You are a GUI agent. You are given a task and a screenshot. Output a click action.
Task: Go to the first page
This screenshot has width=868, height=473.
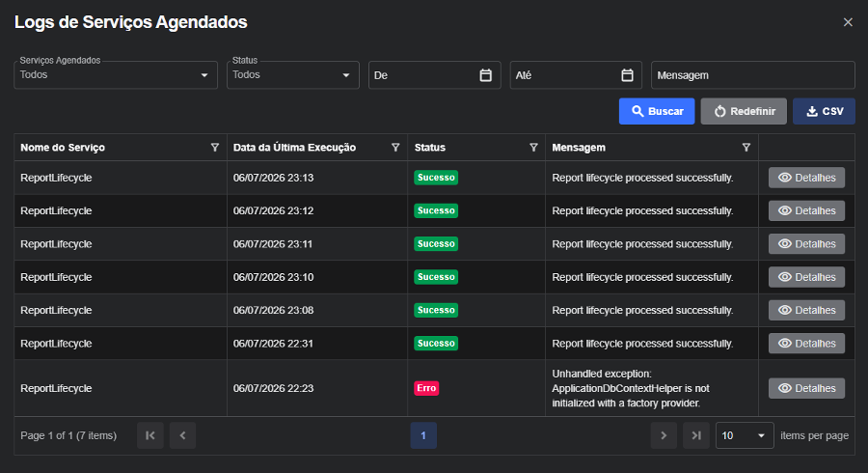(x=150, y=435)
